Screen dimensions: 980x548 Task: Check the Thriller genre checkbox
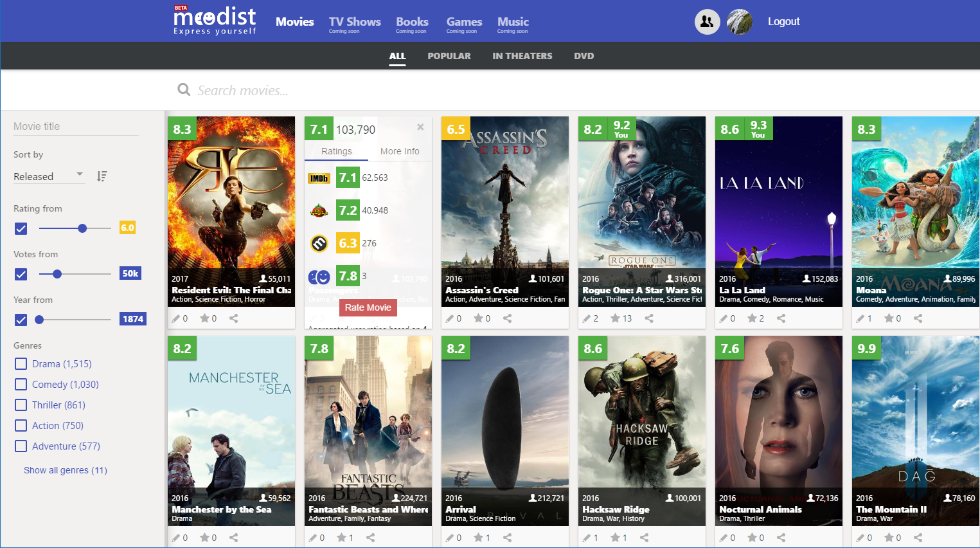[21, 405]
